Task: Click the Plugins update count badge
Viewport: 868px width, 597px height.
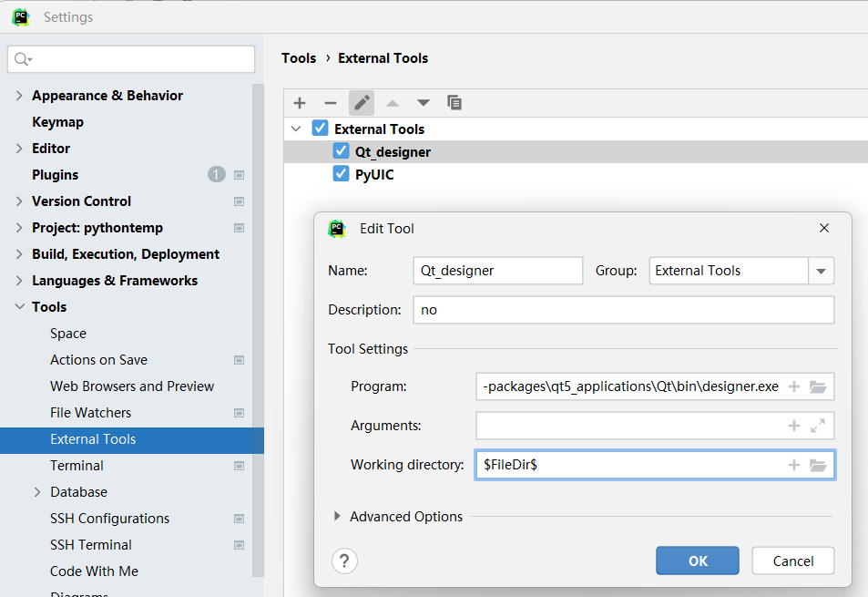Action: click(x=217, y=174)
